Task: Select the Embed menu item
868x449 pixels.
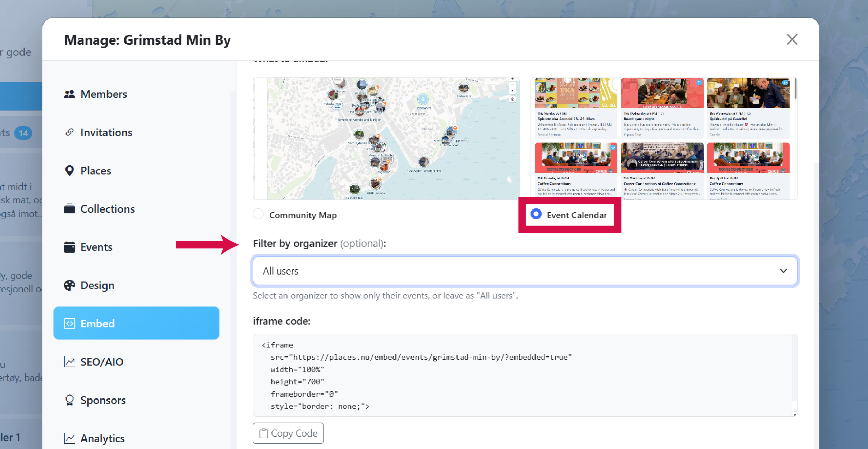Action: tap(136, 323)
